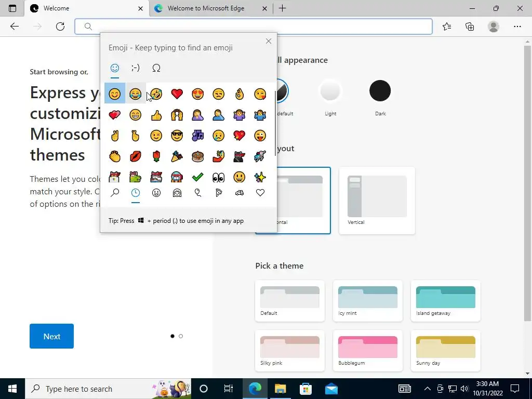This screenshot has height=399, width=532.
Task: Apply the Bubblegum theme
Action: [x=368, y=351]
